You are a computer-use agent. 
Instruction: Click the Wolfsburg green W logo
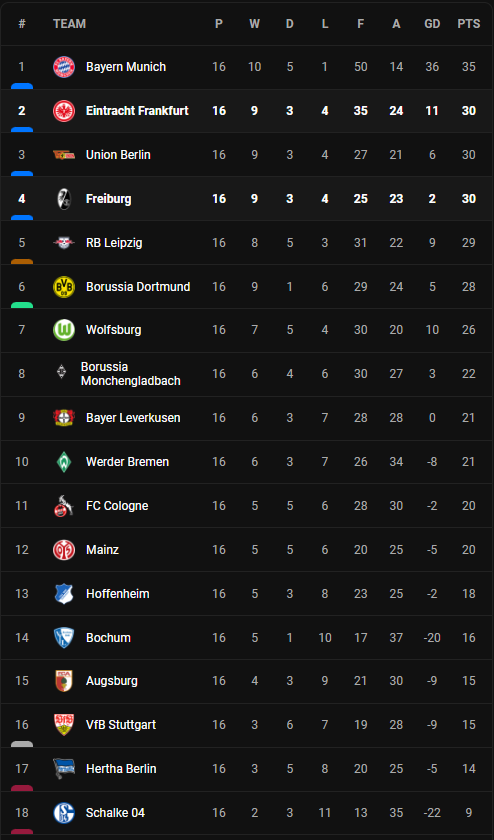pos(64,329)
